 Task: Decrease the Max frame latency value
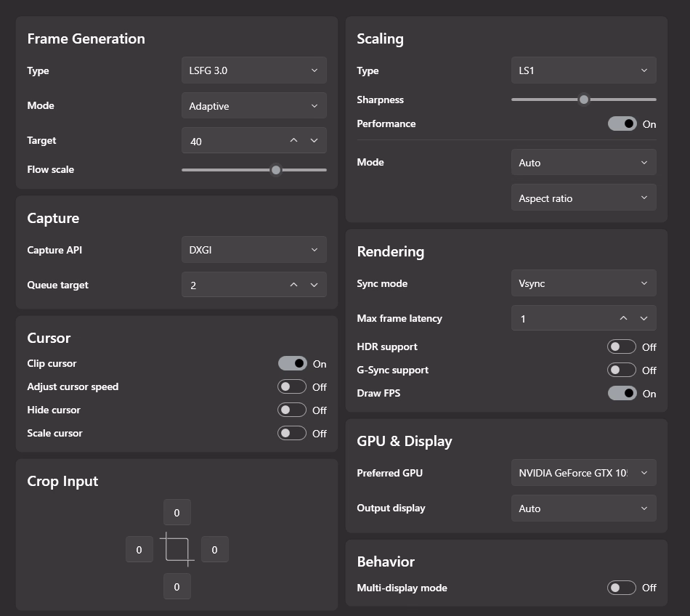click(644, 318)
